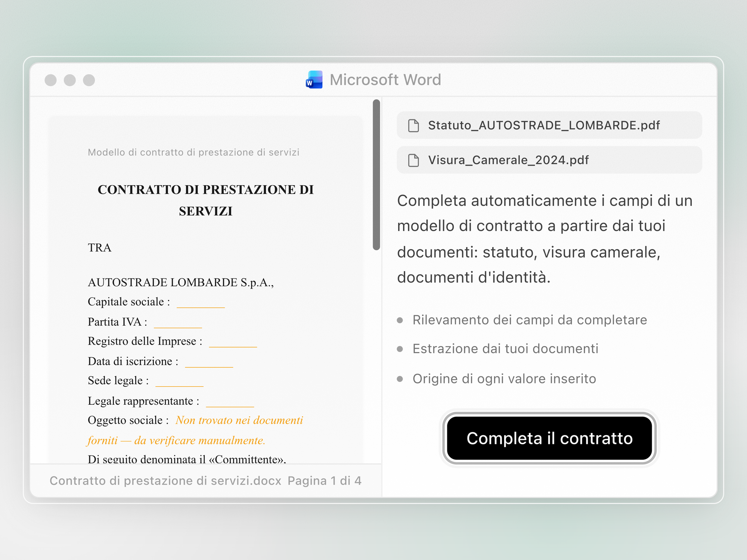Click the 'Oggetto sociale :' label
The height and width of the screenshot is (560, 747).
[x=128, y=420]
